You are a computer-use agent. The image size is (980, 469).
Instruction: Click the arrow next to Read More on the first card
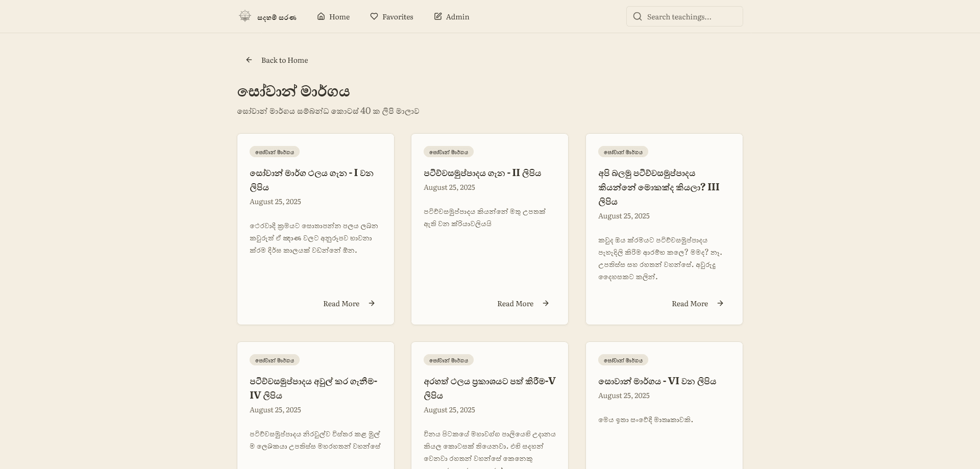pyautogui.click(x=371, y=303)
